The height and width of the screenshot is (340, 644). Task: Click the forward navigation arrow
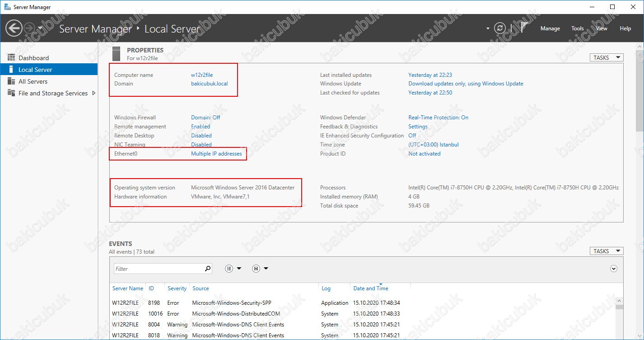click(29, 28)
